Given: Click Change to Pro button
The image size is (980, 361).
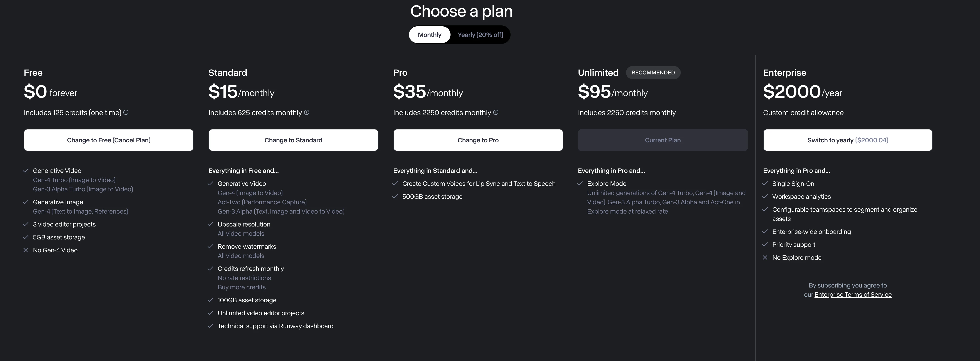Looking at the screenshot, I should [478, 140].
